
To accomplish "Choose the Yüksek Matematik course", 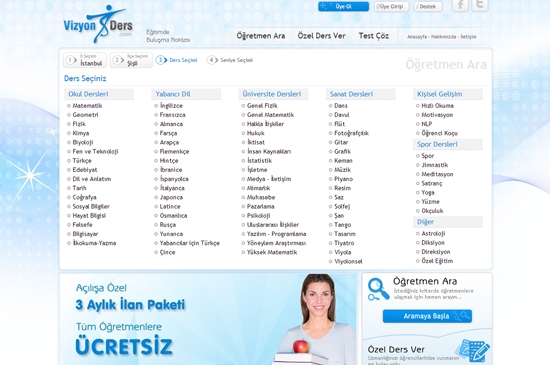I will point(272,252).
